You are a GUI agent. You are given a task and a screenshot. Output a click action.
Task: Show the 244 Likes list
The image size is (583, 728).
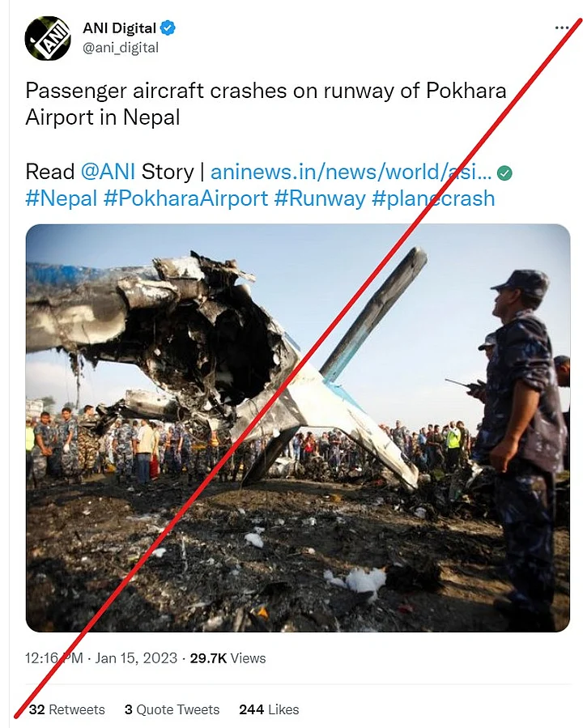click(x=269, y=709)
